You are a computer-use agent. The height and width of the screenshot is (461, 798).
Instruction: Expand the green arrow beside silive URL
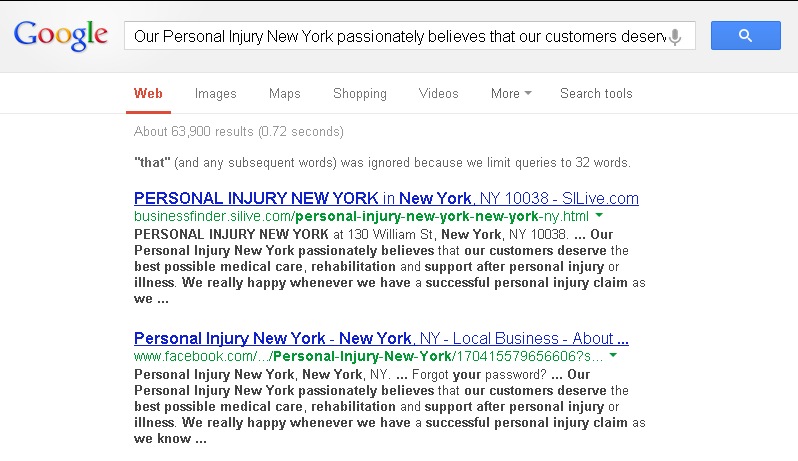click(600, 215)
